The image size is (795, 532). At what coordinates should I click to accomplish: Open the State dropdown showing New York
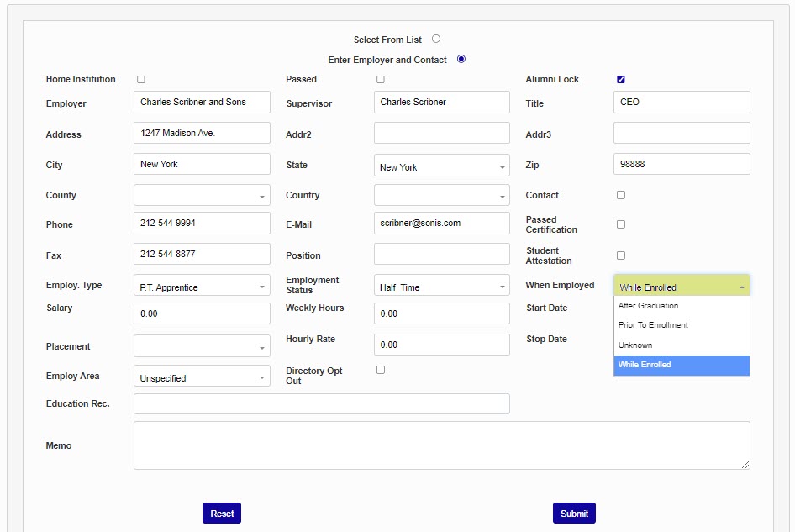(441, 166)
